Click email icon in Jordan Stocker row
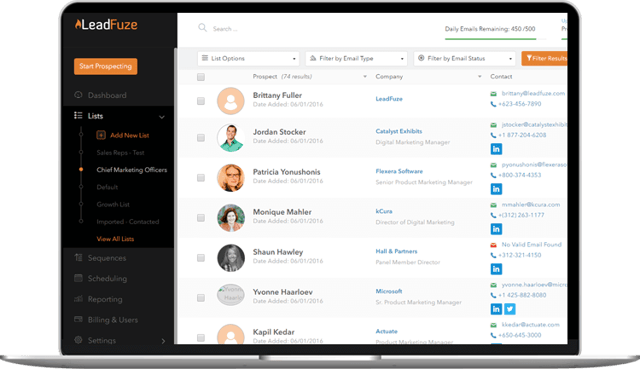Viewport: 640px width, 369px height. tap(493, 125)
